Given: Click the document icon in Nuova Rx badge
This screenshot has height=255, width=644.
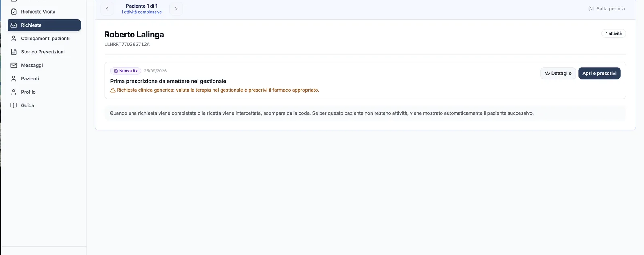Looking at the screenshot, I should point(116,71).
